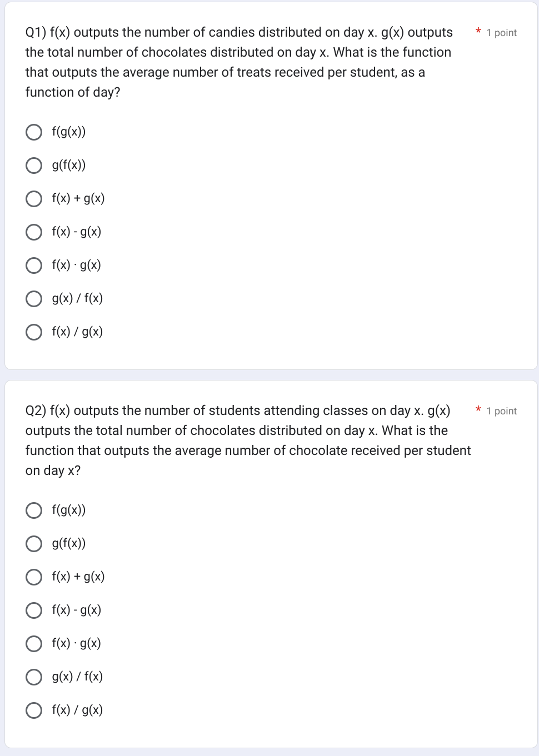Pick f(x) - g(x) option in Q2

34,610
